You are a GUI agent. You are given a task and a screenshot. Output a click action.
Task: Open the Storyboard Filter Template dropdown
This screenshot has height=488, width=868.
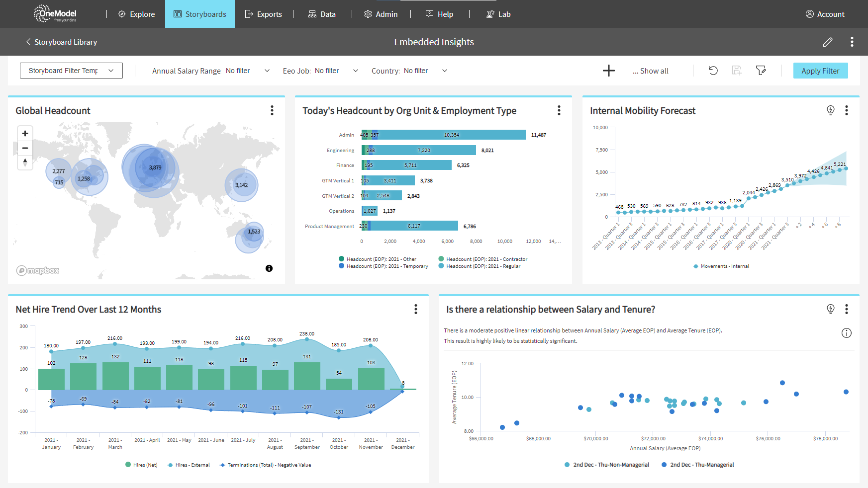[71, 70]
